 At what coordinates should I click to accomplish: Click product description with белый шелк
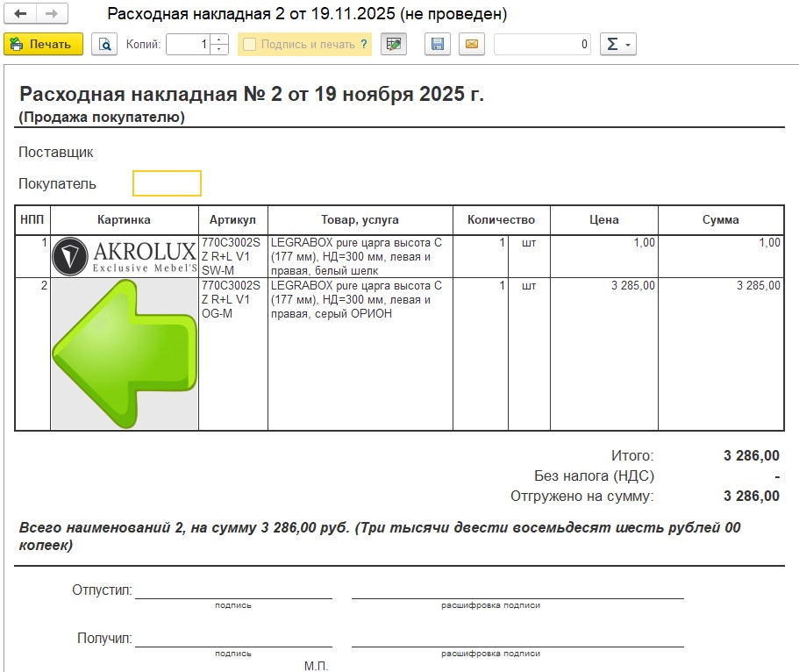click(360, 256)
